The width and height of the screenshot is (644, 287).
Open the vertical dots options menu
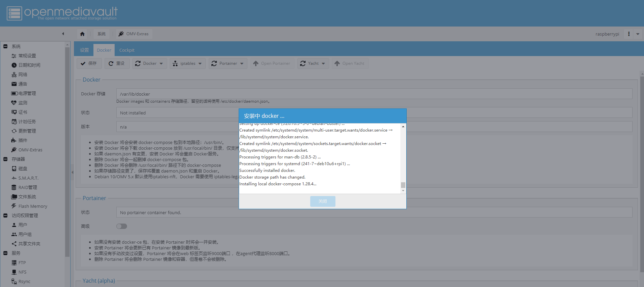[629, 34]
